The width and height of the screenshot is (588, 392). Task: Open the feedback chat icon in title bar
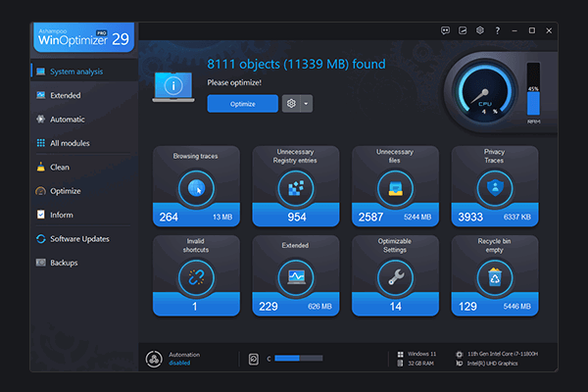coord(445,30)
